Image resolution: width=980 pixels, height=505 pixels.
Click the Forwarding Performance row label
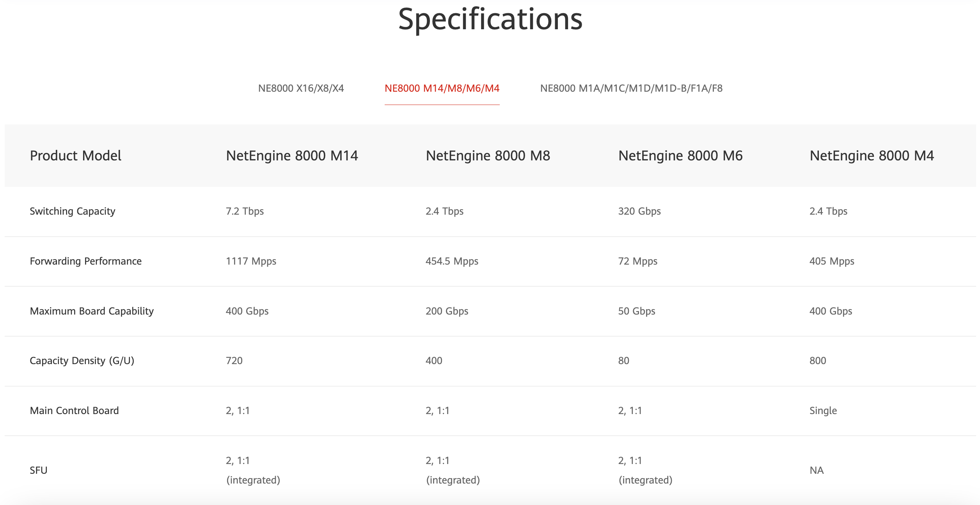(x=86, y=261)
